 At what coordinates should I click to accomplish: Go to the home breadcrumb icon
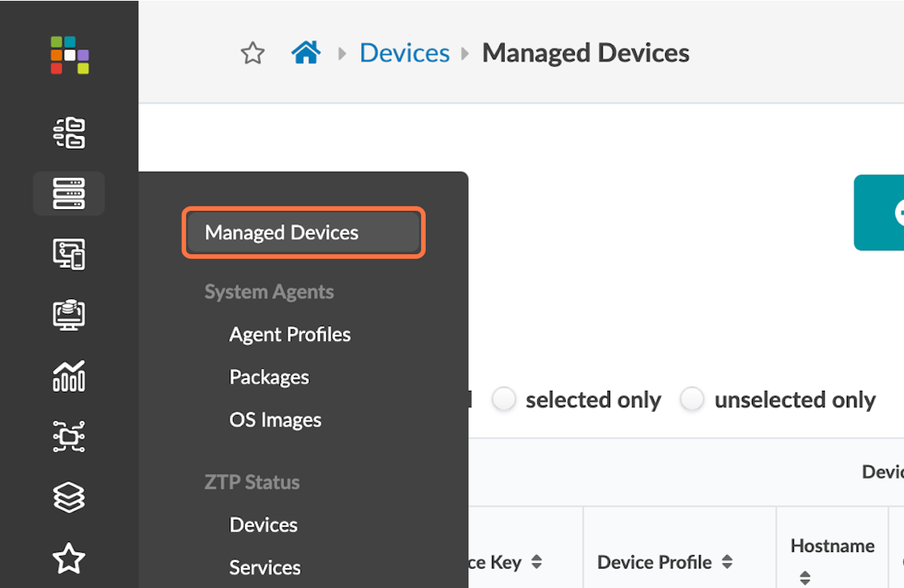[306, 53]
